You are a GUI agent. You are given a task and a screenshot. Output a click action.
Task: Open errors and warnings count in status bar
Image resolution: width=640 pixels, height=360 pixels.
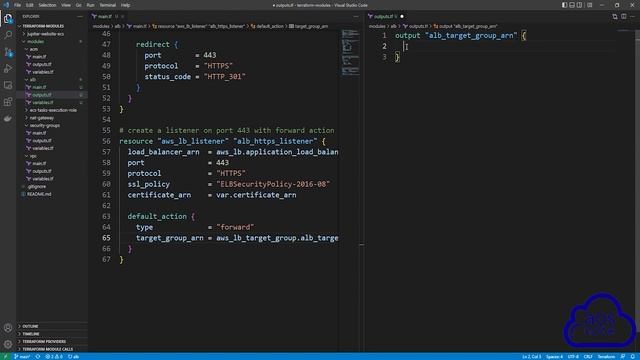pyautogui.click(x=54, y=357)
